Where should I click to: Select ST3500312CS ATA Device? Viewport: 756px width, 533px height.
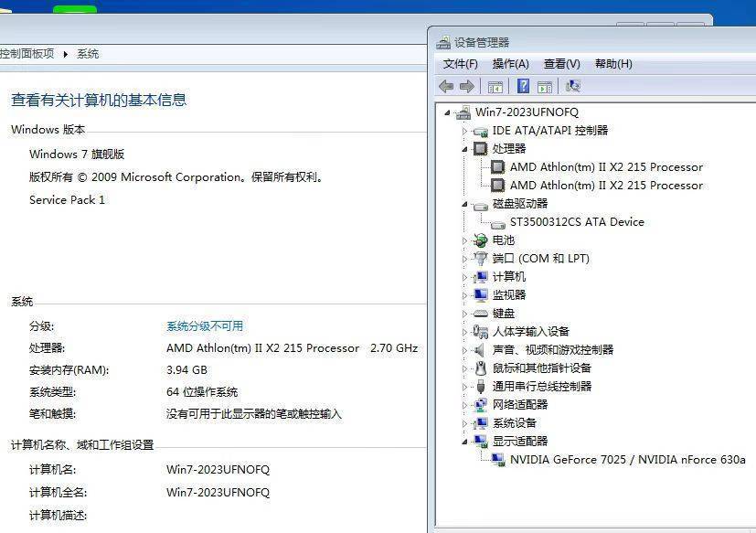point(577,222)
